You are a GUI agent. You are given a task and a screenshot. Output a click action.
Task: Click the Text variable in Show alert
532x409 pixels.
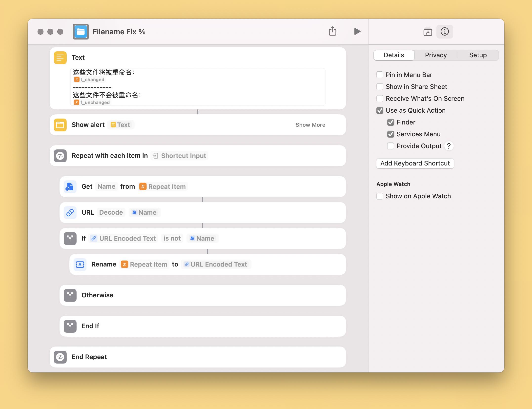[x=121, y=125]
